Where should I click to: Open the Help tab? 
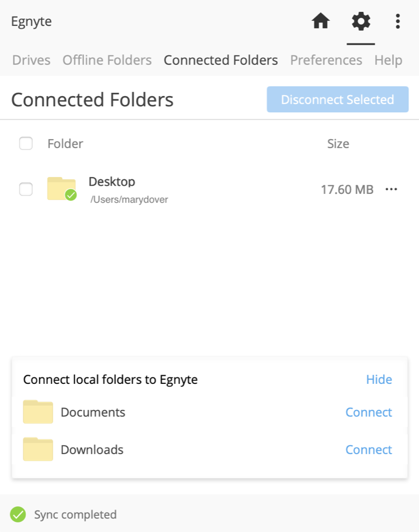tap(388, 60)
